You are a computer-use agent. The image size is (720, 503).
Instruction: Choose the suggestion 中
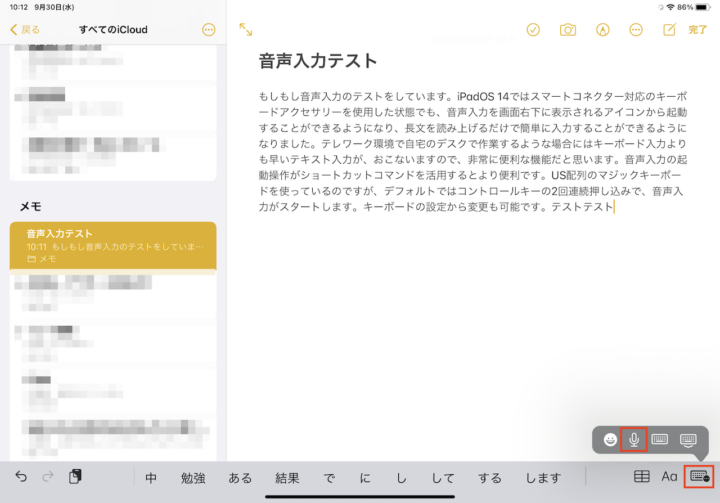tap(151, 478)
